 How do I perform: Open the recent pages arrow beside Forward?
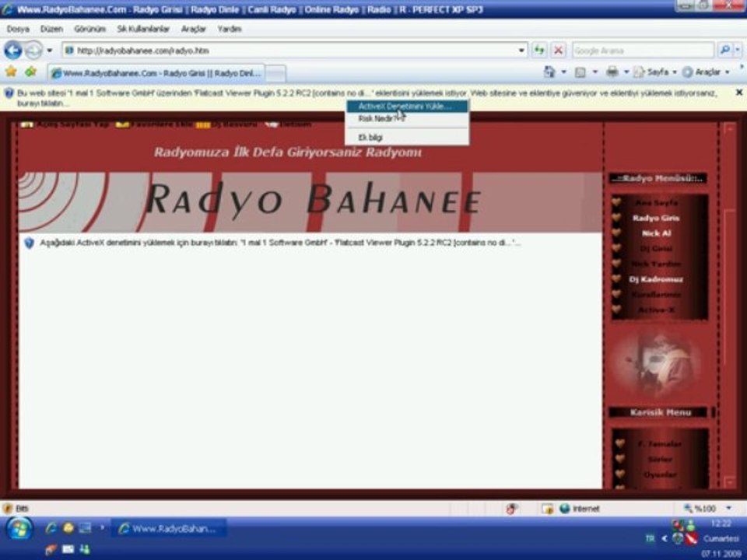[50, 50]
